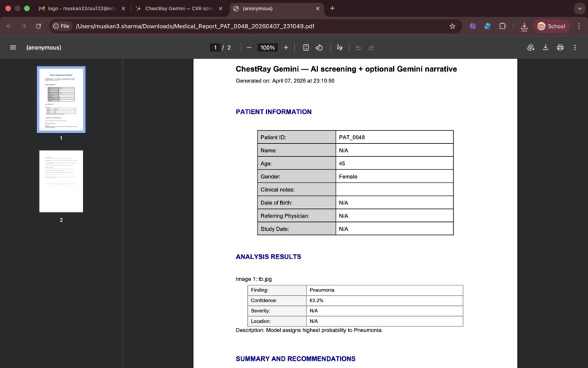Click the PAT_0048 patient ID cell

coord(394,137)
